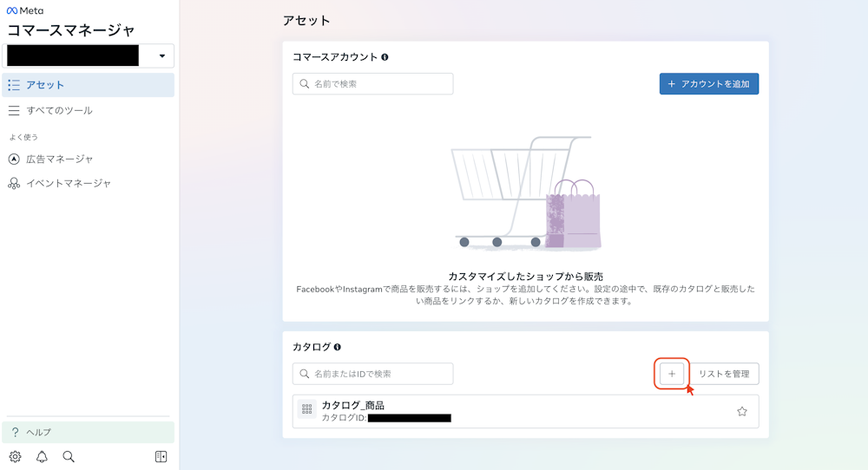Open the business account dropdown

pos(162,56)
